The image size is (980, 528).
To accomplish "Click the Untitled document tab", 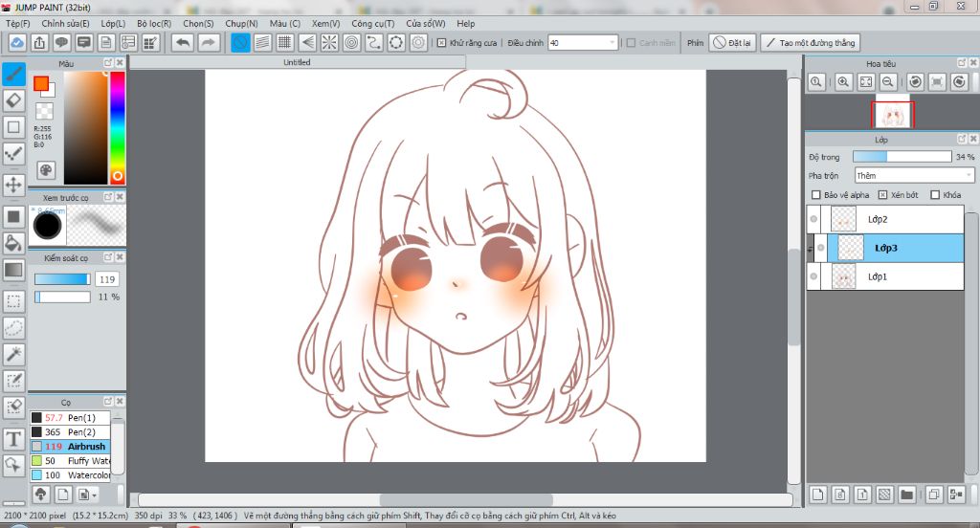I will 297,62.
